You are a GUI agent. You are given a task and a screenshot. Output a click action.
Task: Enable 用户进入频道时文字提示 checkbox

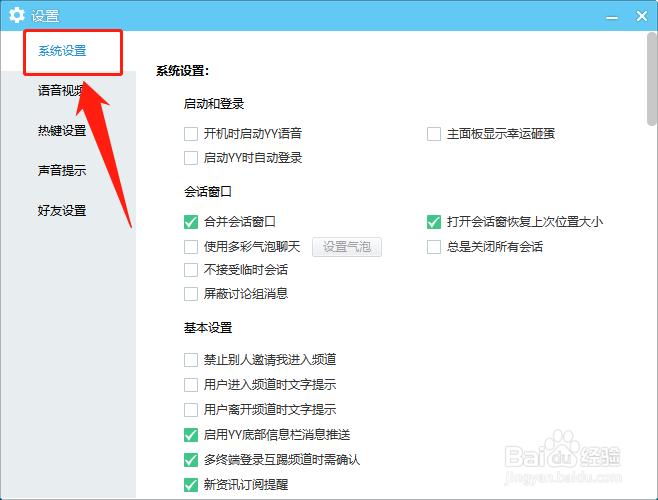pyautogui.click(x=191, y=385)
